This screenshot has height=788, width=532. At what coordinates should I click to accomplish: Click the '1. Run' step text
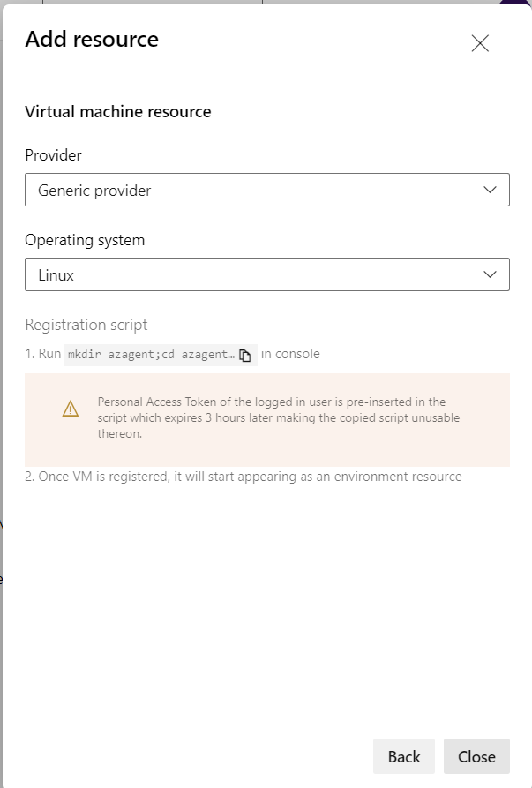tap(42, 354)
